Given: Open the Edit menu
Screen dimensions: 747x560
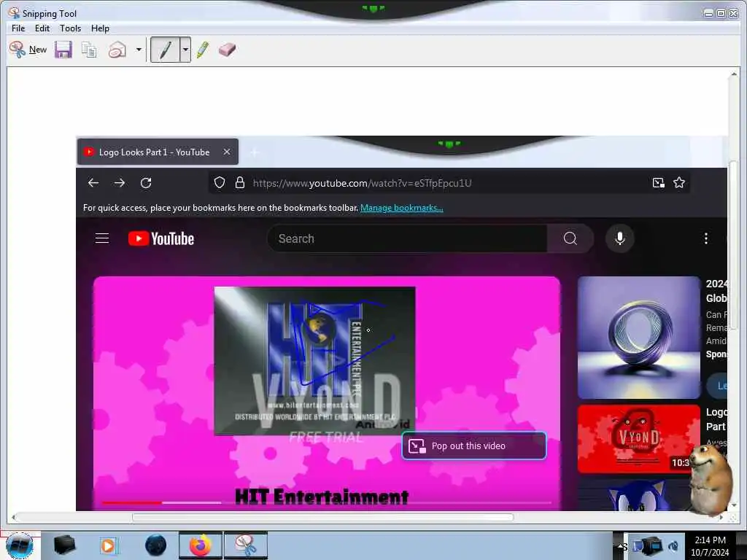Looking at the screenshot, I should point(42,28).
